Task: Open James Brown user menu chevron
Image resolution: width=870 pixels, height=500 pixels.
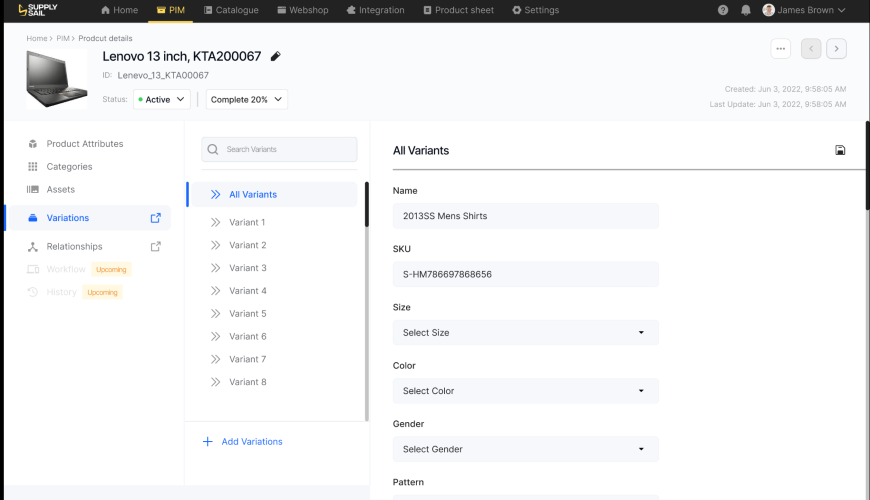Action: (x=842, y=10)
